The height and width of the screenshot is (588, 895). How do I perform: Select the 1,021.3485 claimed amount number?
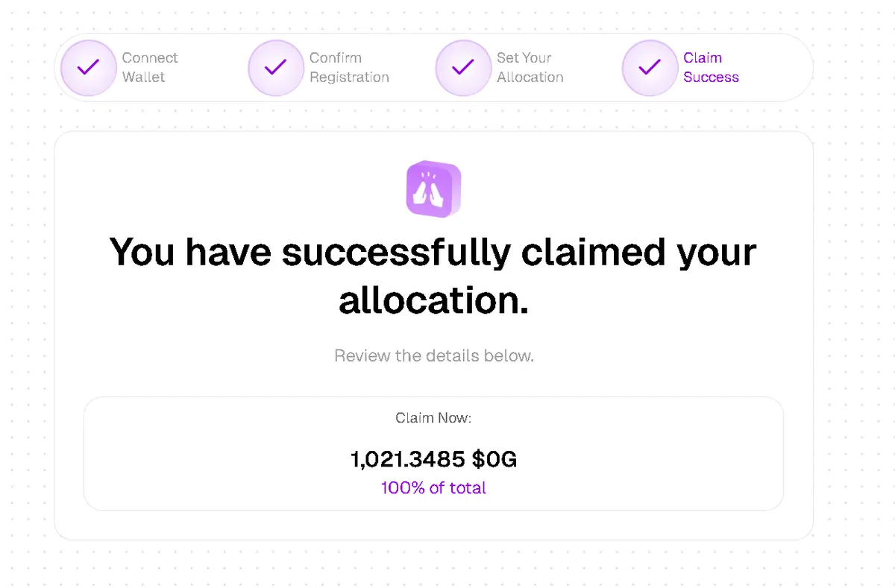coord(407,460)
